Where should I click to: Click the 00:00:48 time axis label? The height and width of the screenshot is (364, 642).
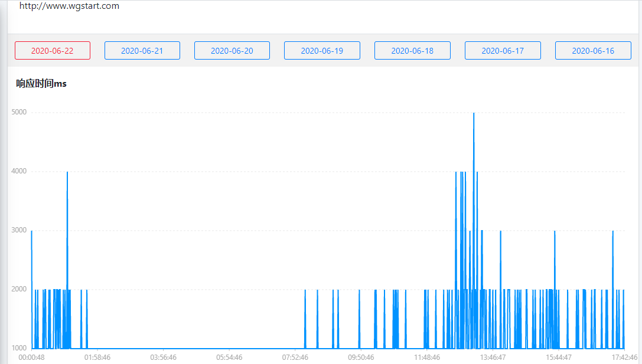(31, 357)
